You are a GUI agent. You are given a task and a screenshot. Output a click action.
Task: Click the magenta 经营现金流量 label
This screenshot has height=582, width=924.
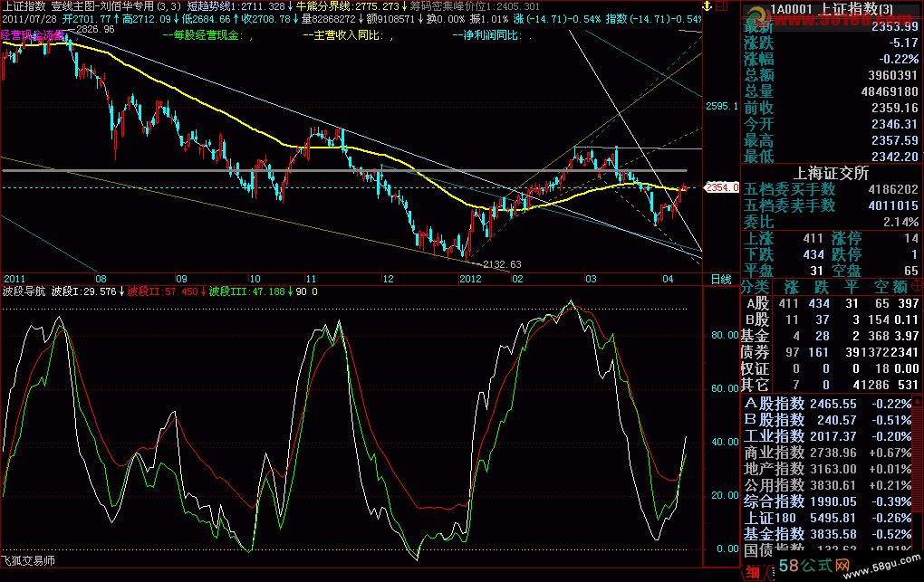(x=33, y=35)
